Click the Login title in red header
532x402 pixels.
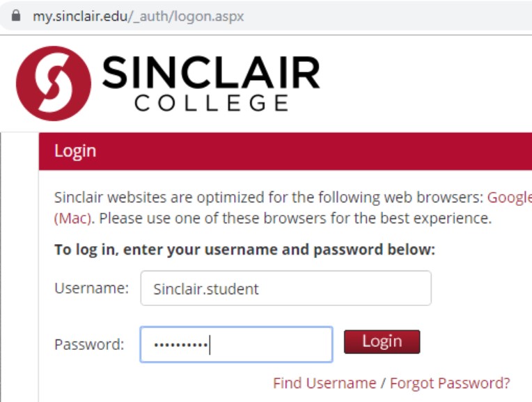point(75,151)
